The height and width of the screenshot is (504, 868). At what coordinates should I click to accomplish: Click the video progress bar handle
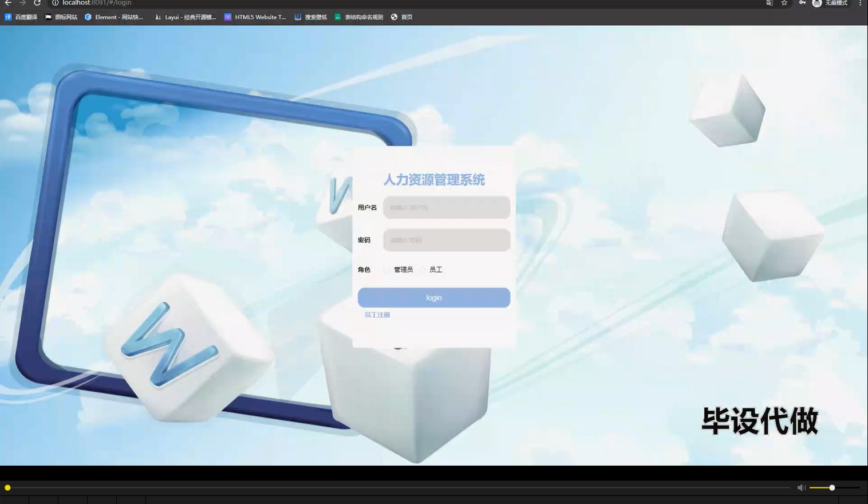[7, 487]
